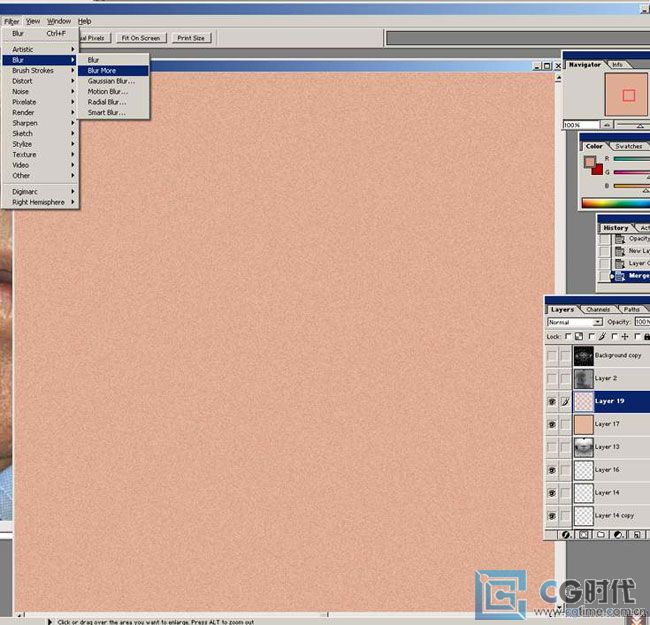Click the new layer set folder icon
650x625 pixels.
point(600,535)
